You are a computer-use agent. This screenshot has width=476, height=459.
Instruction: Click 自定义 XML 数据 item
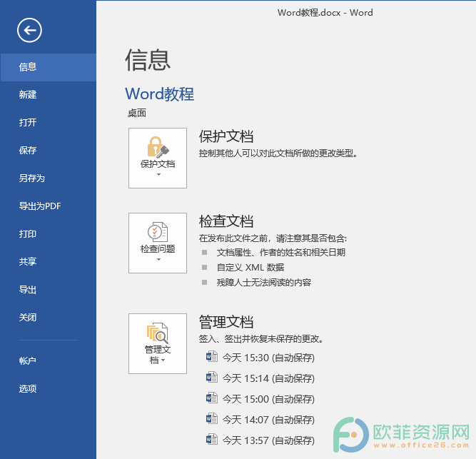[250, 268]
